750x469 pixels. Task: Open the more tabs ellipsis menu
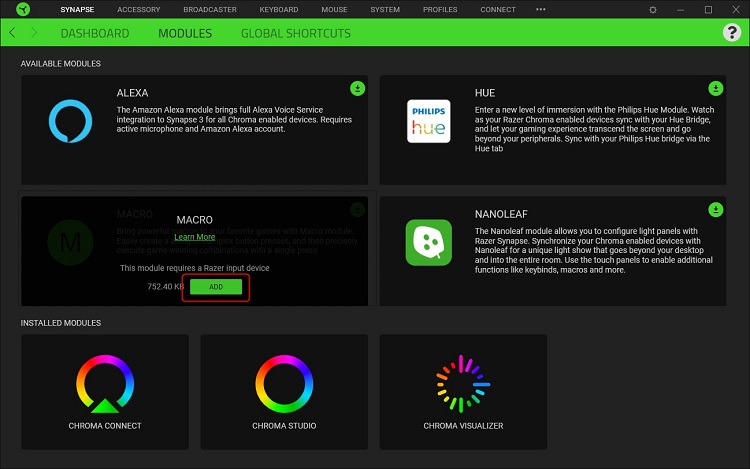click(x=540, y=9)
